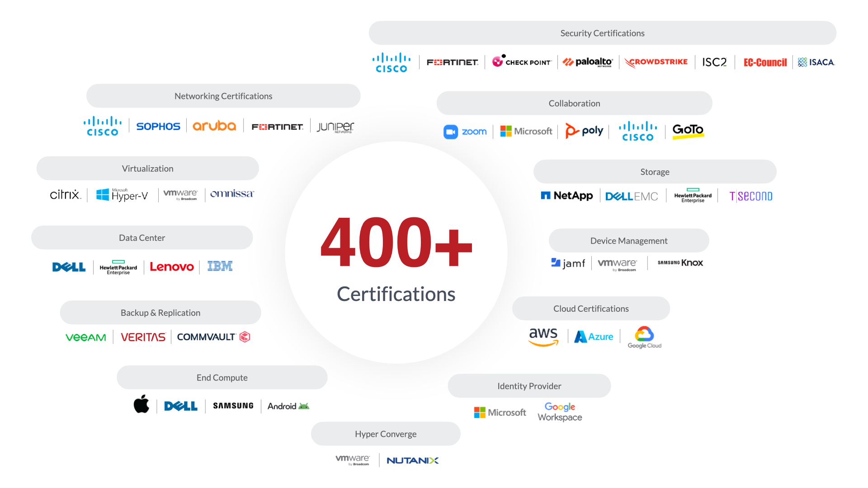Click the NetApp logo under Storage
The height and width of the screenshot is (488, 868).
[x=567, y=196]
